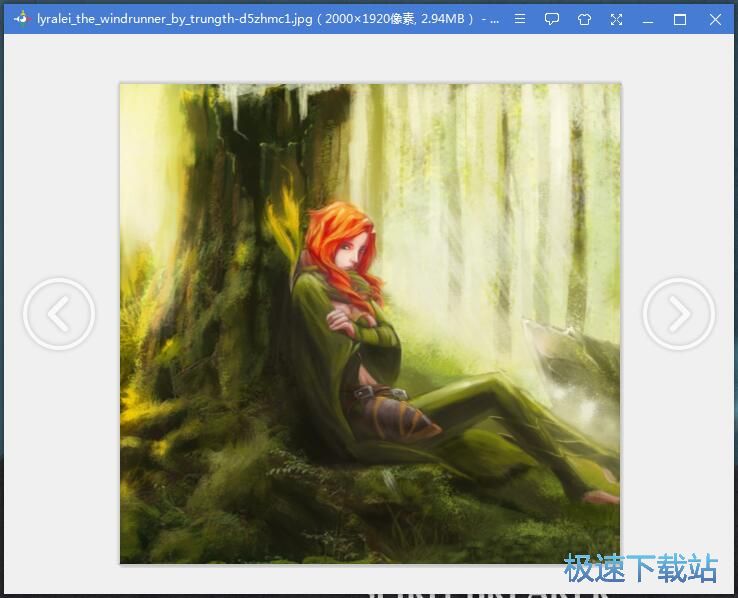Minimize the image viewer window

648,20
